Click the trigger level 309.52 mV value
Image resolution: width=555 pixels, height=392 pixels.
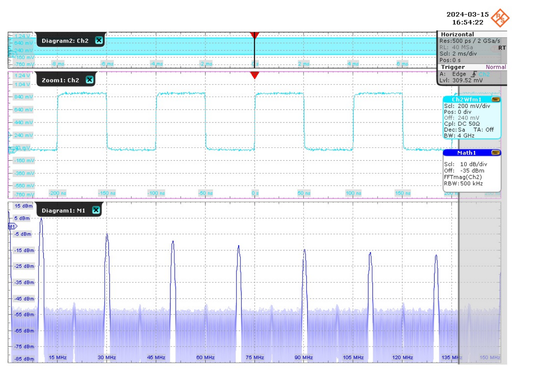pyautogui.click(x=467, y=81)
